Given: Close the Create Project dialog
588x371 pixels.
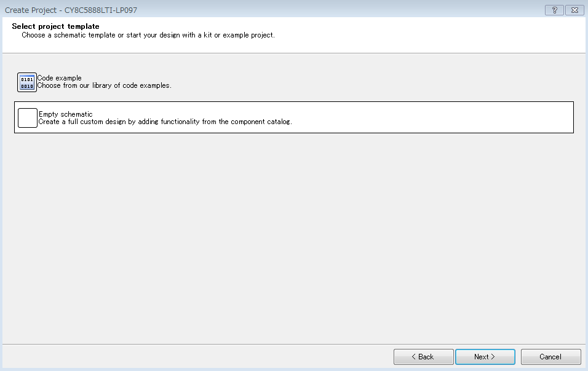Looking at the screenshot, I should point(574,10).
